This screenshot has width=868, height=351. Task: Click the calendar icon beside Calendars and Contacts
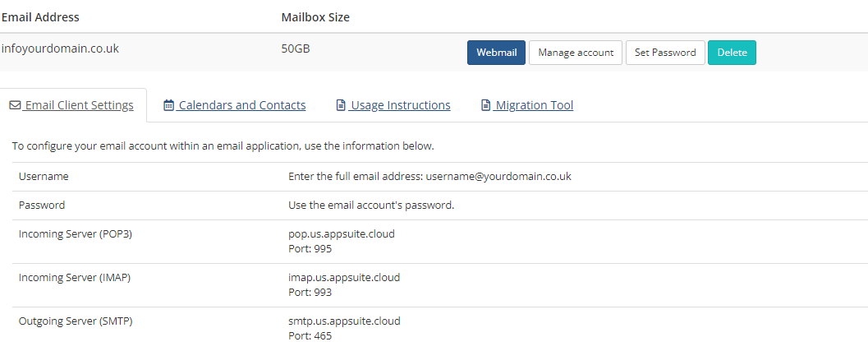(169, 105)
